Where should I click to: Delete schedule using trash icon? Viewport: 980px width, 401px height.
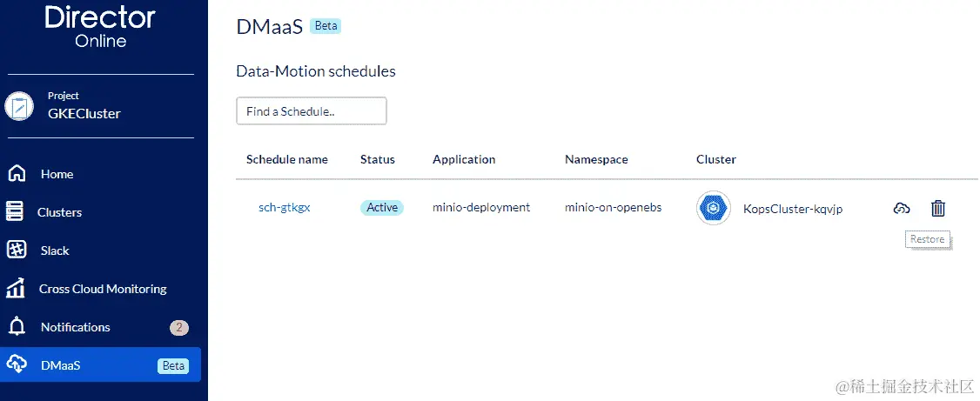937,208
